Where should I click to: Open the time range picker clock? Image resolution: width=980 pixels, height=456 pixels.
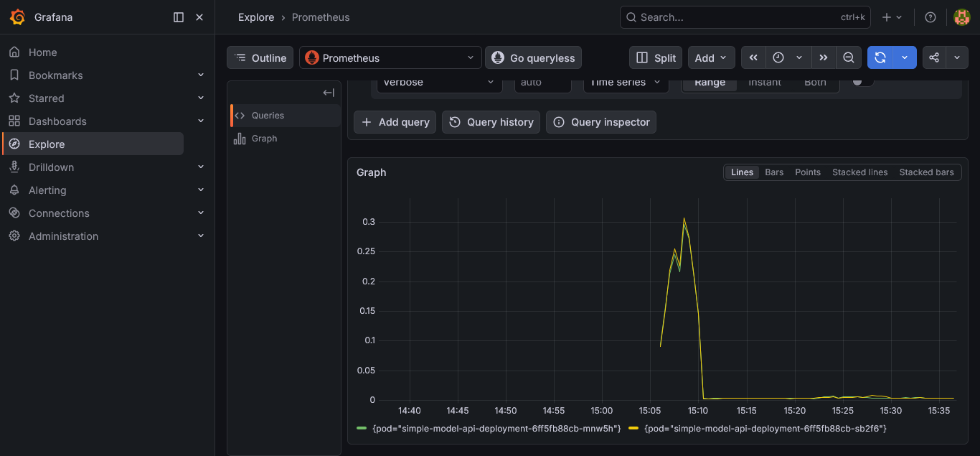(x=778, y=58)
